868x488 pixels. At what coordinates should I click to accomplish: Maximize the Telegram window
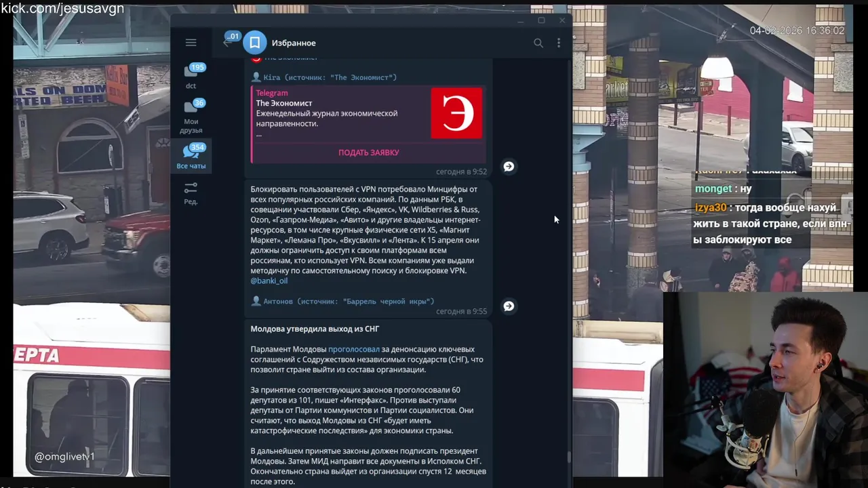click(541, 20)
